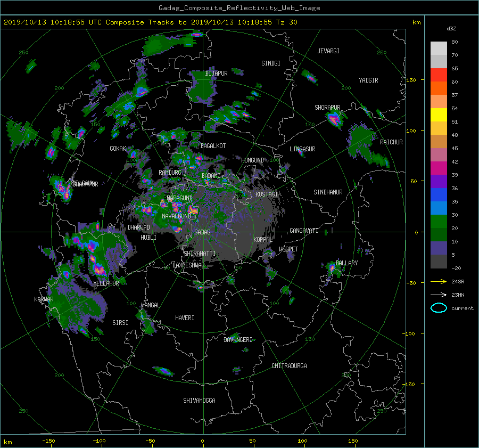Click the JEVARGI city label
Screen dimensions: 479x448
point(328,51)
